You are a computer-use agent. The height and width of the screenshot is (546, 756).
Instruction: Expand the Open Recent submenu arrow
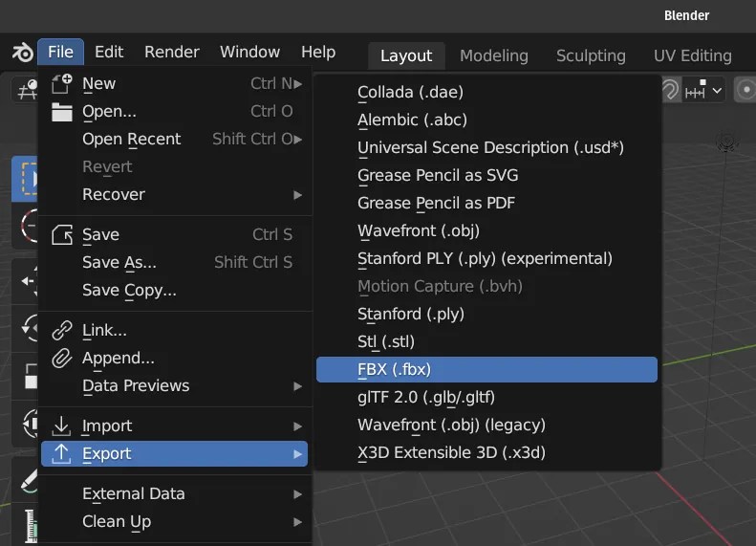(298, 140)
